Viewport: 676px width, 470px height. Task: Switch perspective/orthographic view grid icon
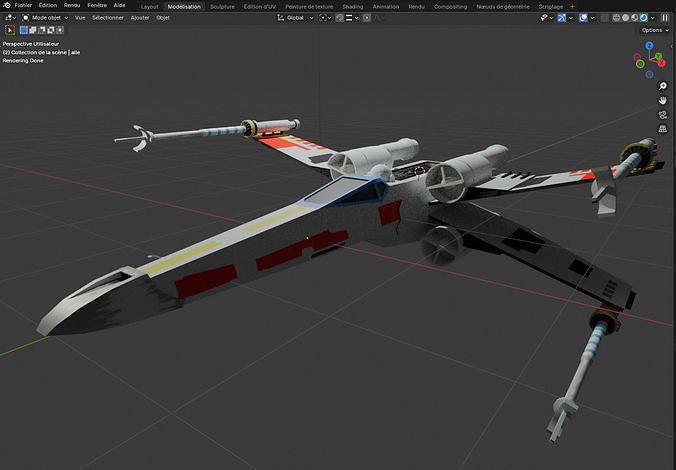(663, 129)
